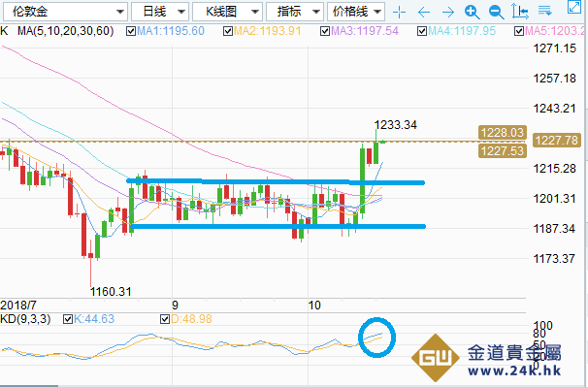Open the 伦敦金 instrument dropdown
Viewport: 588px width, 387px height.
click(x=65, y=12)
